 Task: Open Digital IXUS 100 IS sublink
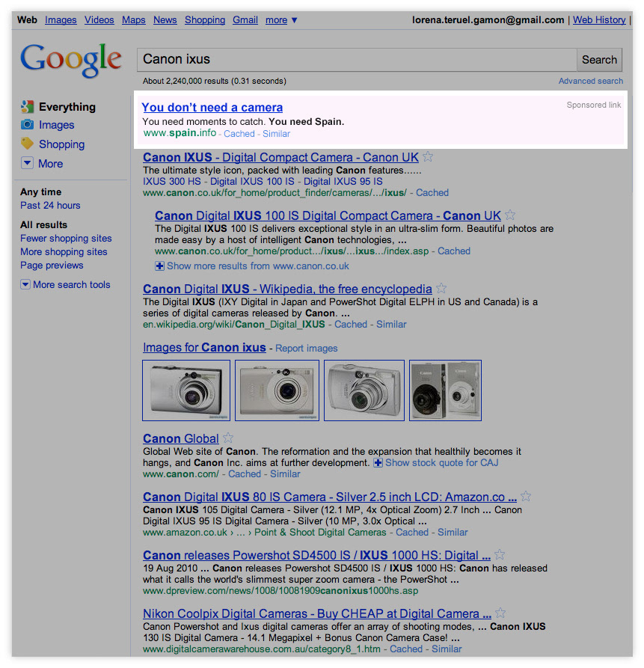252,182
